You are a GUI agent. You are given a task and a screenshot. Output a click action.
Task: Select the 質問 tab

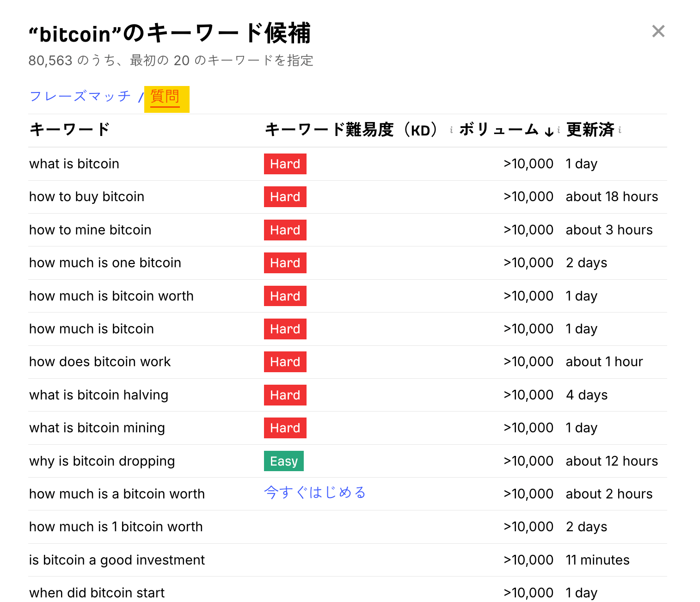click(165, 97)
